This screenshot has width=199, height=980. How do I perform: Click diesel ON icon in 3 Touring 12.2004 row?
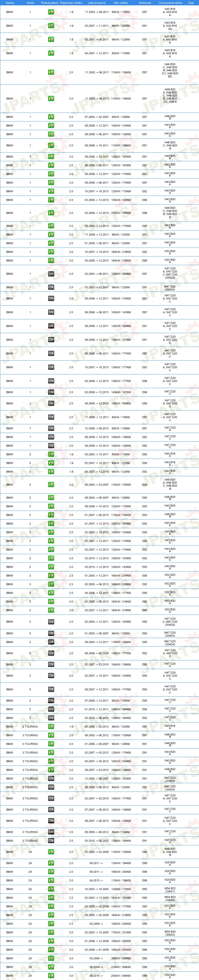[51, 778]
